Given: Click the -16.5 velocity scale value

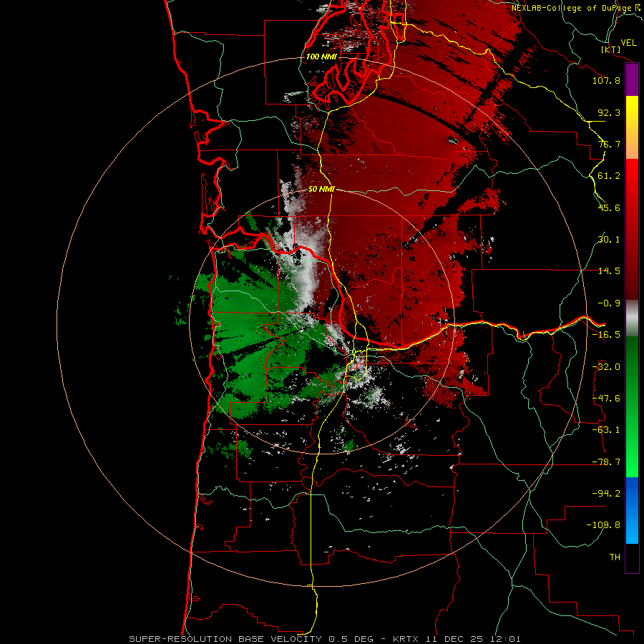Looking at the screenshot, I should point(606,335).
